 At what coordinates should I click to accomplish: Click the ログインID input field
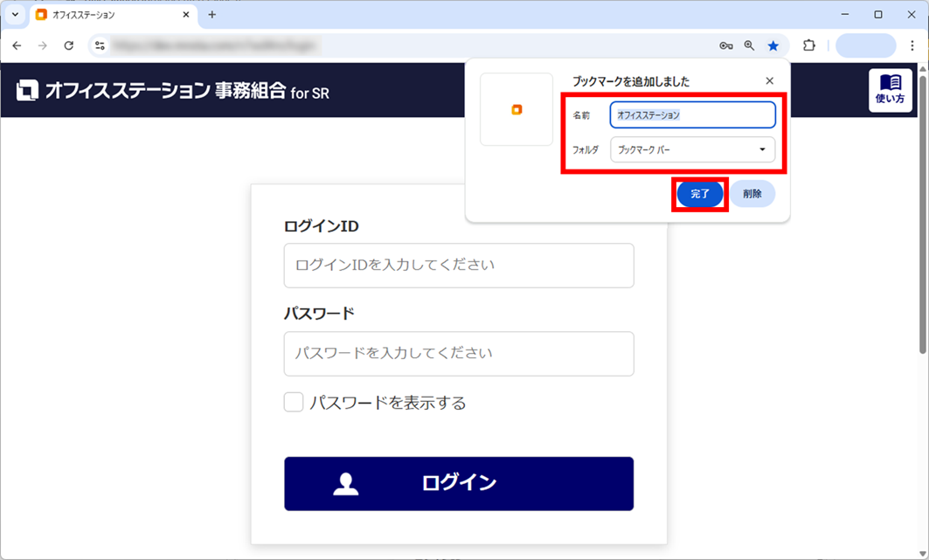459,266
